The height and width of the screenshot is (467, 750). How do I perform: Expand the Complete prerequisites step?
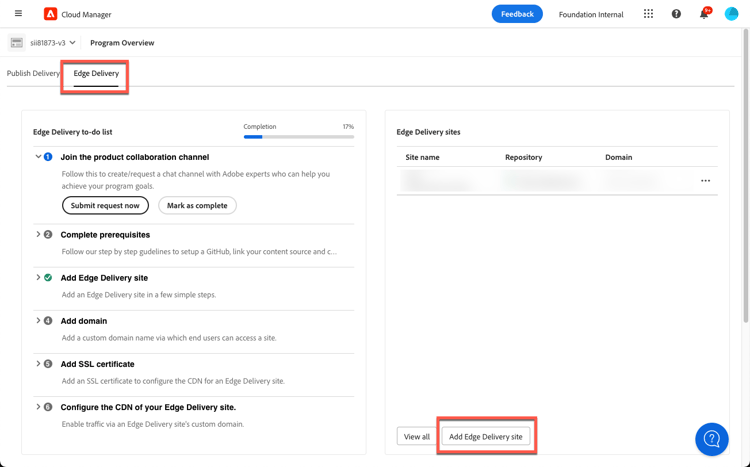[38, 235]
